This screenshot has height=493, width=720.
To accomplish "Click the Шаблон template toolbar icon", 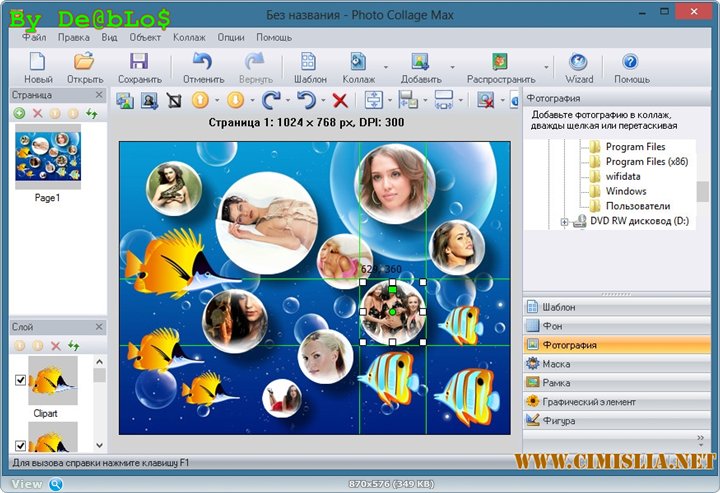I will coord(309,62).
